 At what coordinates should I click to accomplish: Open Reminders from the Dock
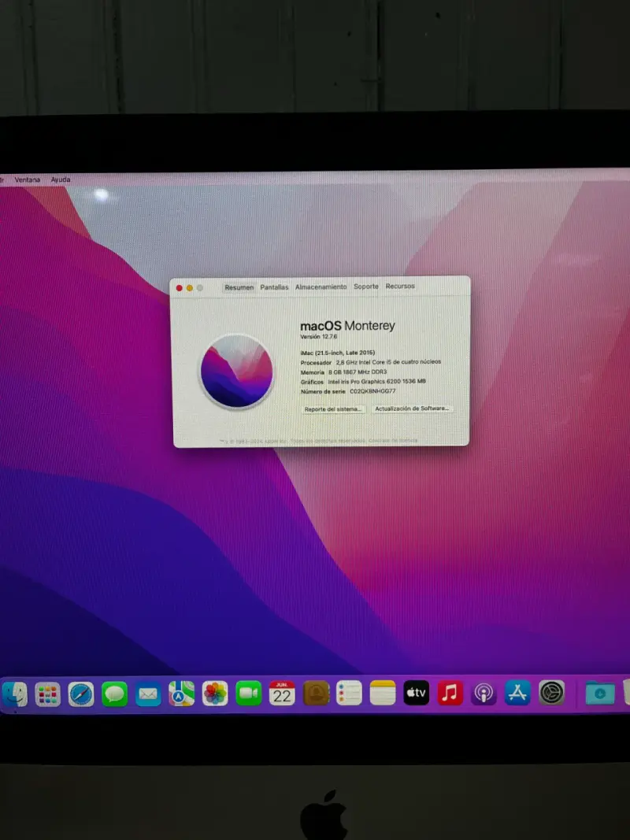350,694
